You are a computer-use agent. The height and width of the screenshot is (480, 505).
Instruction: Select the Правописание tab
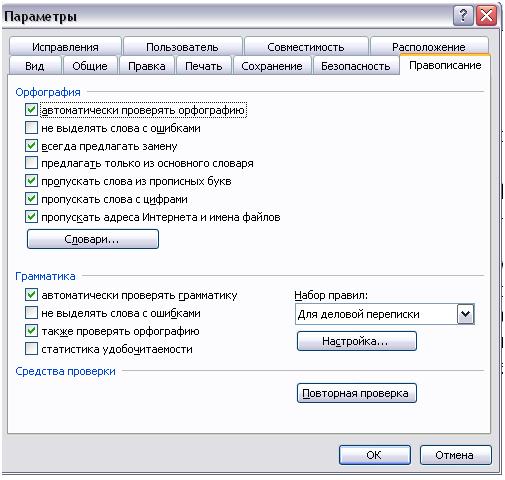click(445, 65)
